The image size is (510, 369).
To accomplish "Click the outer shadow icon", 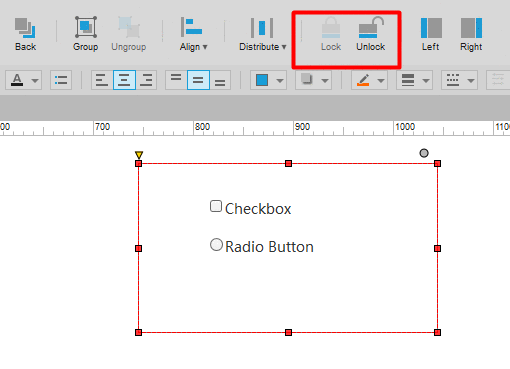I will pyautogui.click(x=307, y=79).
